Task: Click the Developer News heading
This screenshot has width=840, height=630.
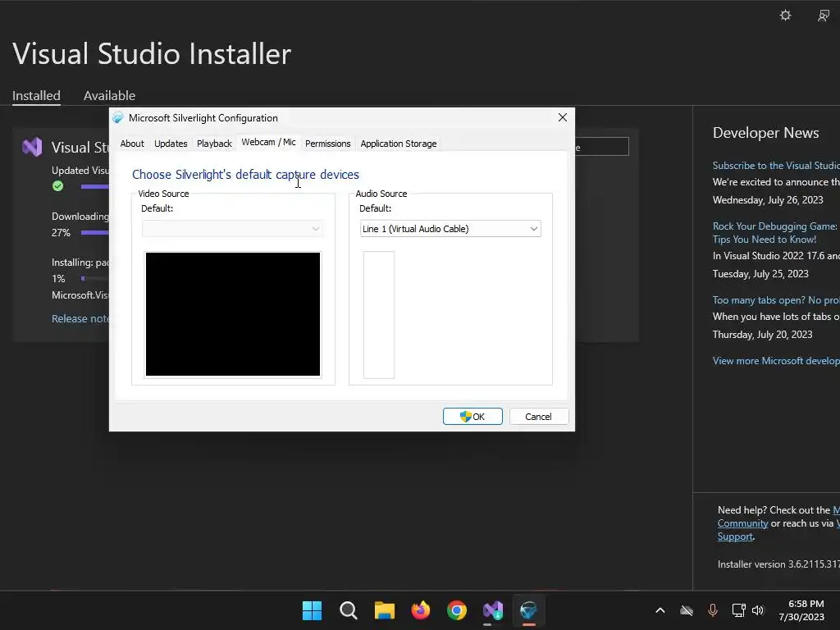Action: click(x=765, y=133)
